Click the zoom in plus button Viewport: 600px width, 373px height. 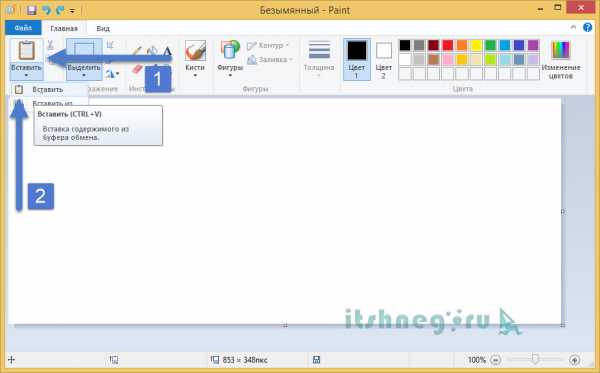(x=574, y=360)
